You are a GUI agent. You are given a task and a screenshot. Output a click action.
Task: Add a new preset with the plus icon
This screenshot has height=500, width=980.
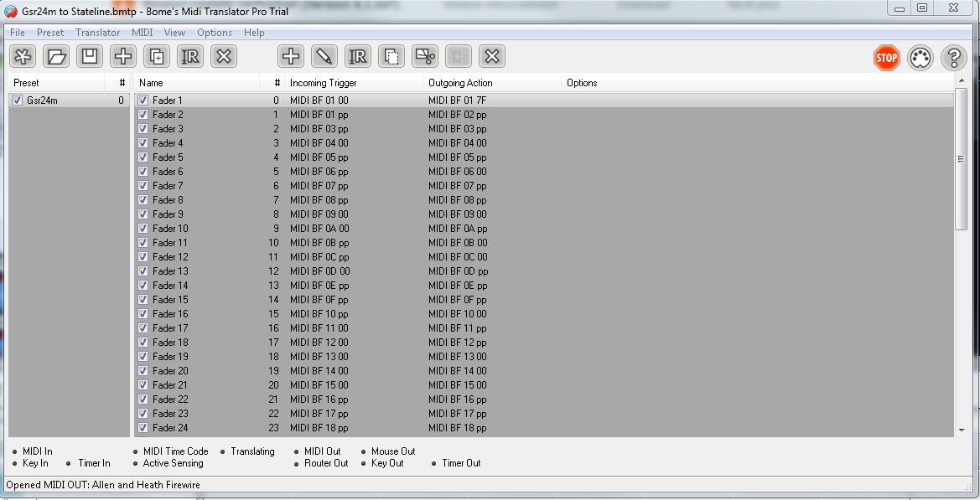pyautogui.click(x=123, y=57)
